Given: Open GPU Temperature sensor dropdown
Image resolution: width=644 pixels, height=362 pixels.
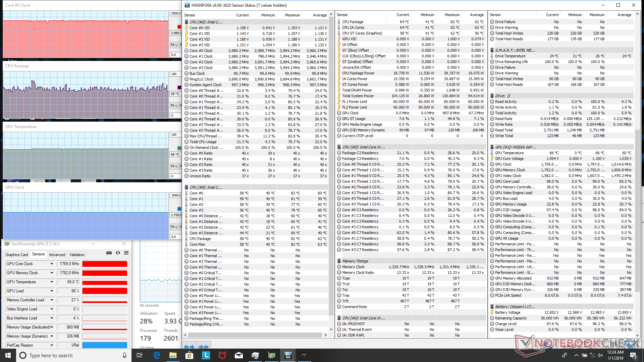Looking at the screenshot, I should (52, 282).
